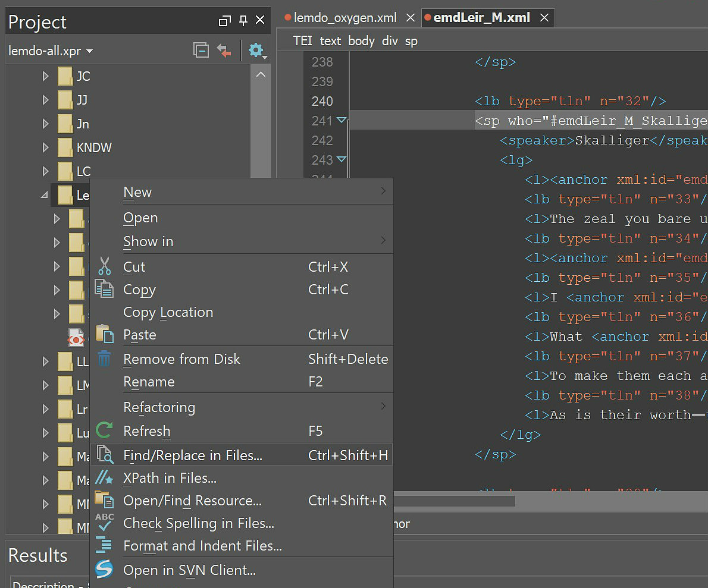This screenshot has height=588, width=708.
Task: Click the Paste clipboard icon
Action: pyautogui.click(x=105, y=334)
